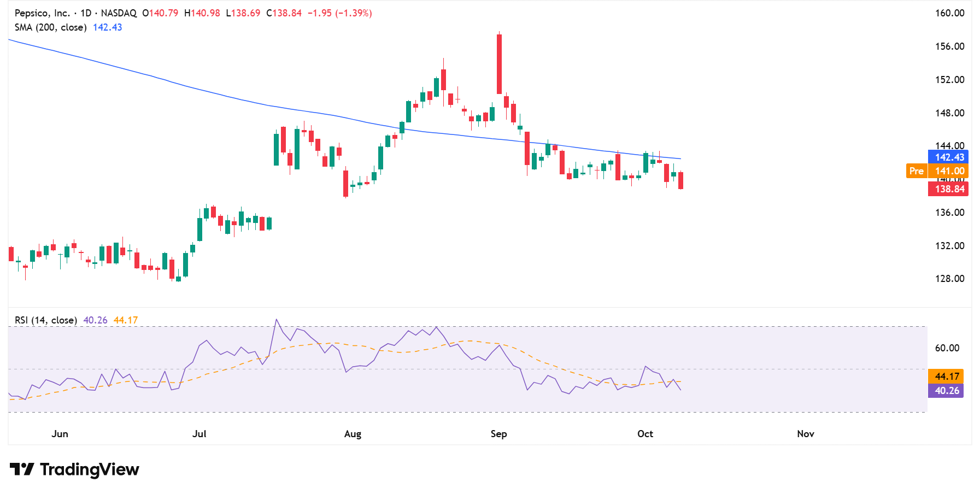Click the purple 40.26 RSI axis tag
Viewport: 980px width, 494px height.
[946, 391]
